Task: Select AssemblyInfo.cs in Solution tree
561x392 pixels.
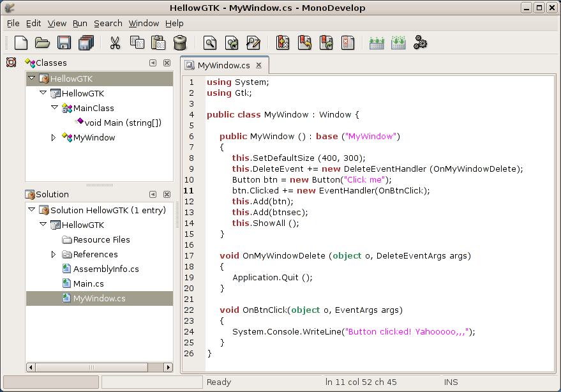Action: coord(106,269)
